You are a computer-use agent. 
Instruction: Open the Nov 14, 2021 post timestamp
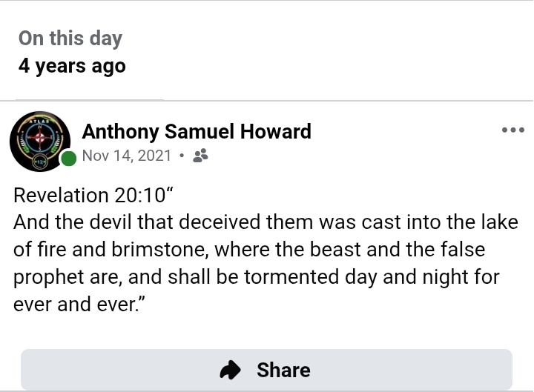(126, 156)
